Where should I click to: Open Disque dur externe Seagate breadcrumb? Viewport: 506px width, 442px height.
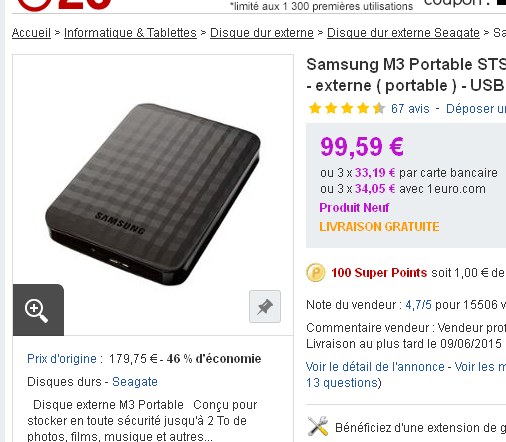tap(403, 33)
